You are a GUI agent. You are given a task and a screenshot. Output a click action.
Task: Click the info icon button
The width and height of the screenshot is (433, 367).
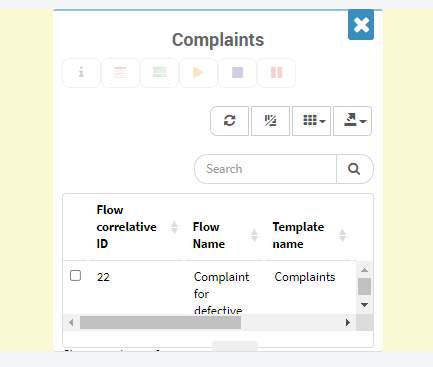tap(81, 73)
